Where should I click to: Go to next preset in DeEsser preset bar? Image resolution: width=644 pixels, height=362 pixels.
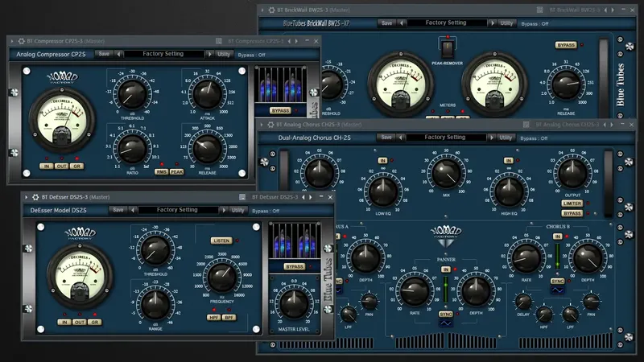click(224, 210)
